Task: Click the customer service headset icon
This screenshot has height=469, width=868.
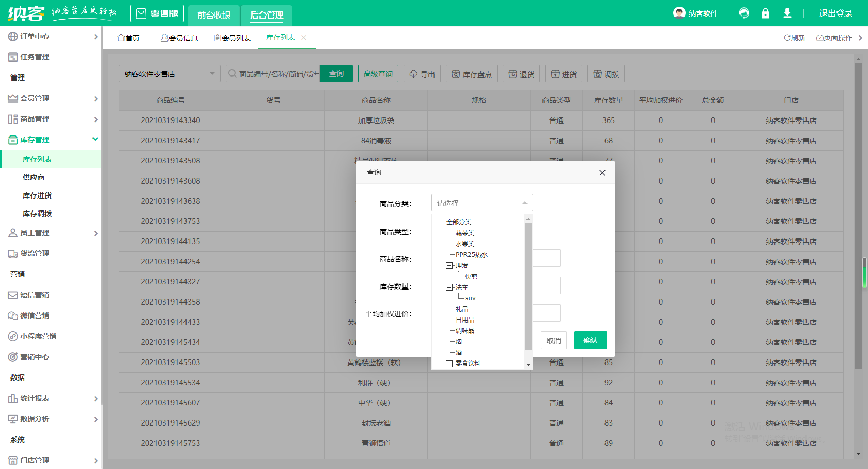Action: tap(744, 13)
